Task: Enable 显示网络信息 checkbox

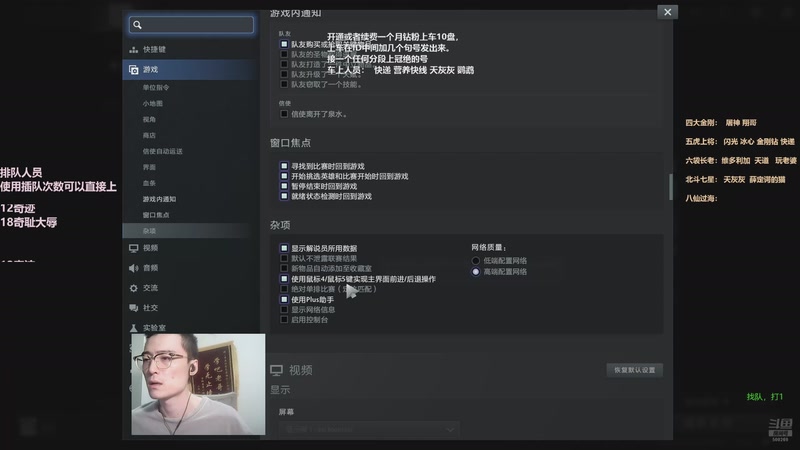Action: 284,309
